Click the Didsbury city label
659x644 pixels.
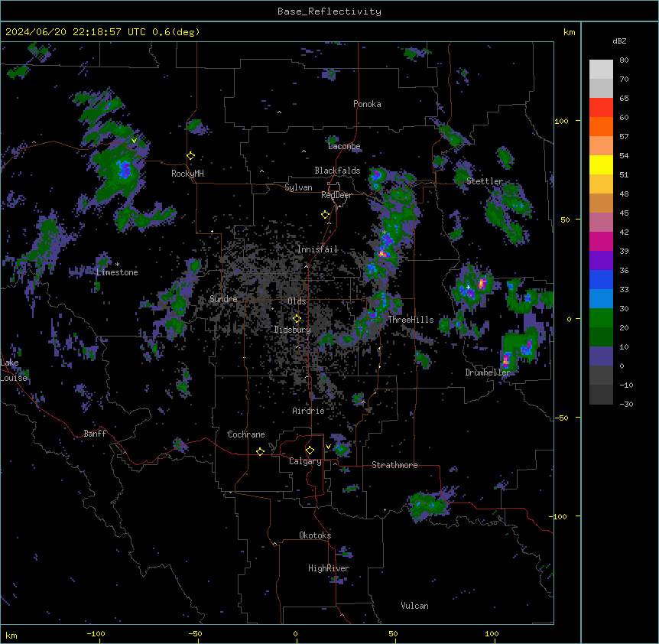coord(293,330)
